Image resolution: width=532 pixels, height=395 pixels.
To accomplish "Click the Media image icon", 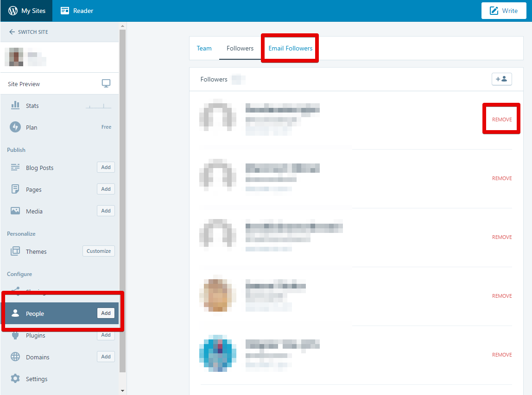I will [15, 211].
